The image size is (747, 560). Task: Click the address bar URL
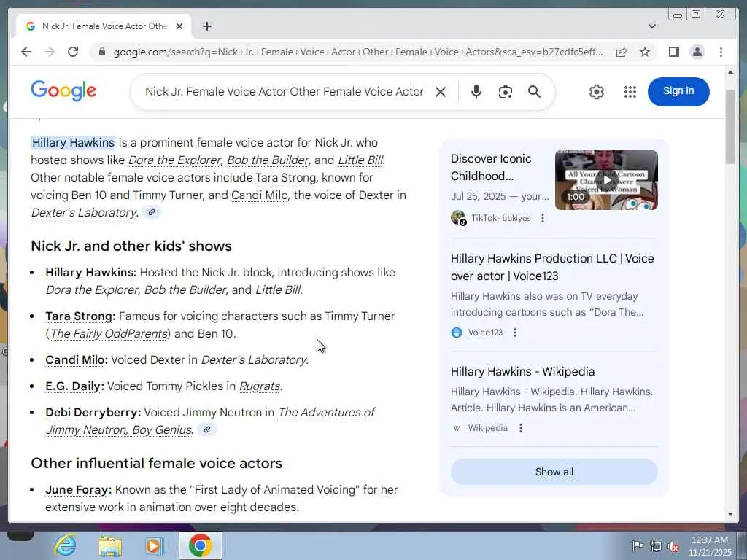point(357,52)
